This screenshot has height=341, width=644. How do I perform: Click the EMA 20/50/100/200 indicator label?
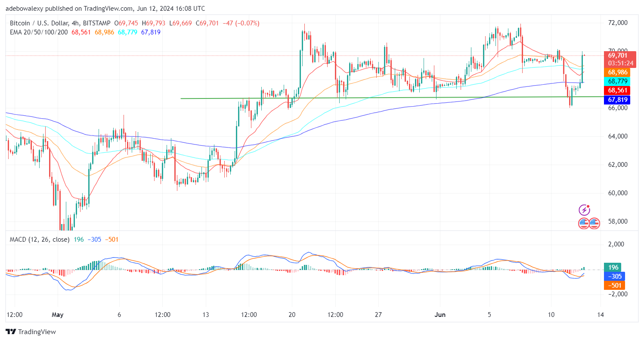[39, 32]
